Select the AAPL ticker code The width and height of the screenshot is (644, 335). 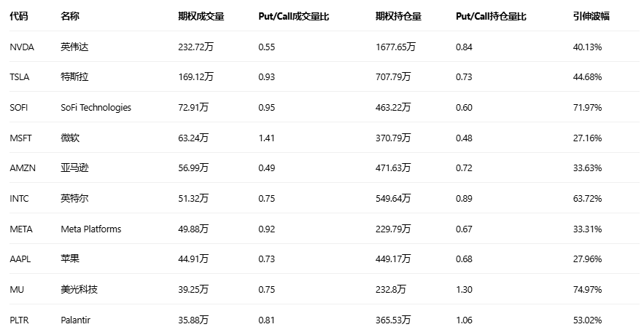point(20,259)
